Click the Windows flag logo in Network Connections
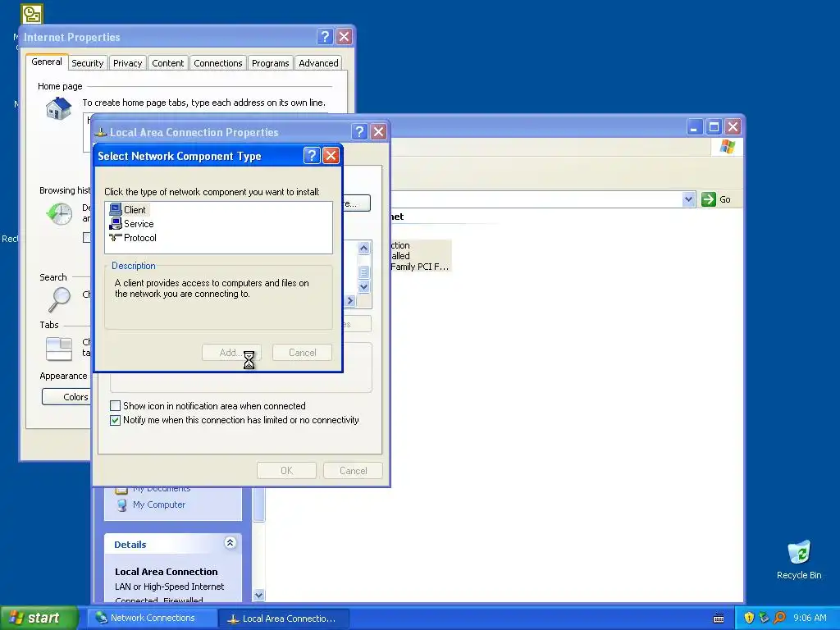This screenshot has height=630, width=840. (728, 146)
